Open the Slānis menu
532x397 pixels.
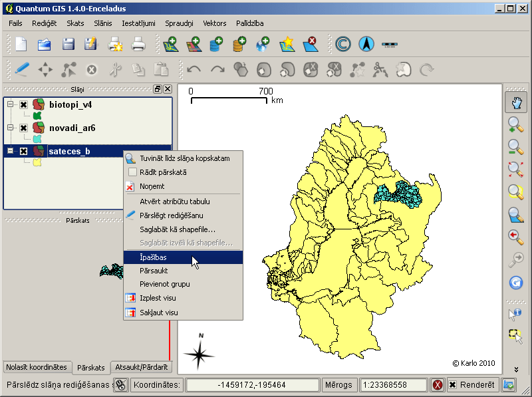(103, 23)
